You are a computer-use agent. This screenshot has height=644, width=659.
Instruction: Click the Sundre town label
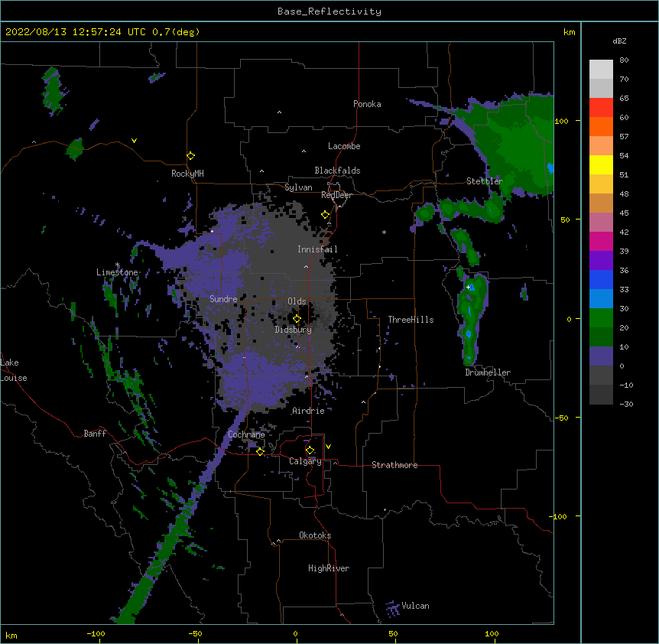tap(223, 299)
